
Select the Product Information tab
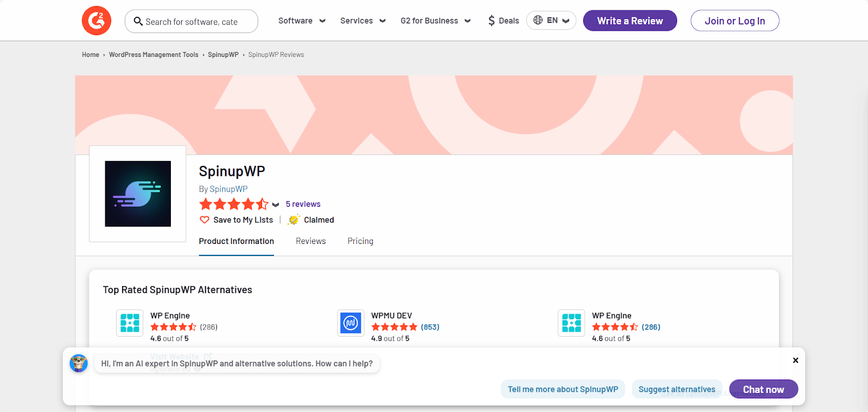point(237,241)
